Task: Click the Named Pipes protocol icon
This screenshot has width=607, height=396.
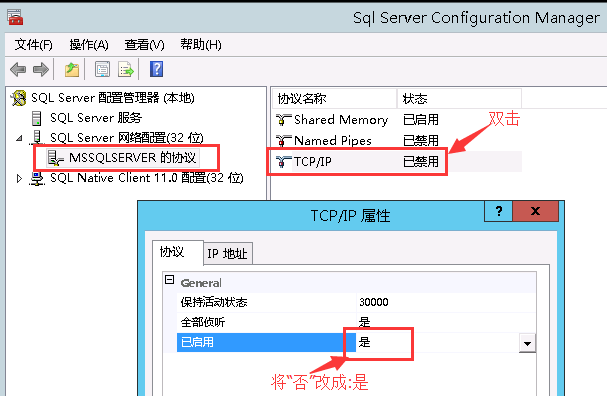Action: click(284, 141)
